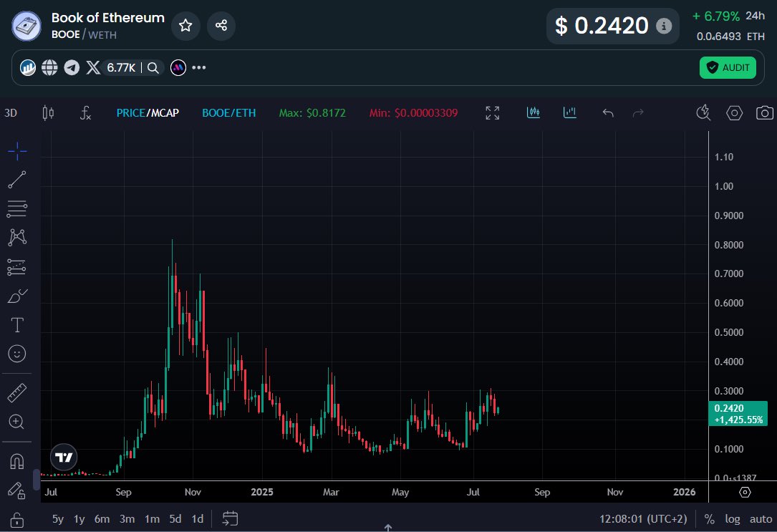This screenshot has height=532, width=777.
Task: Select the brush drawing tool
Action: (17, 296)
